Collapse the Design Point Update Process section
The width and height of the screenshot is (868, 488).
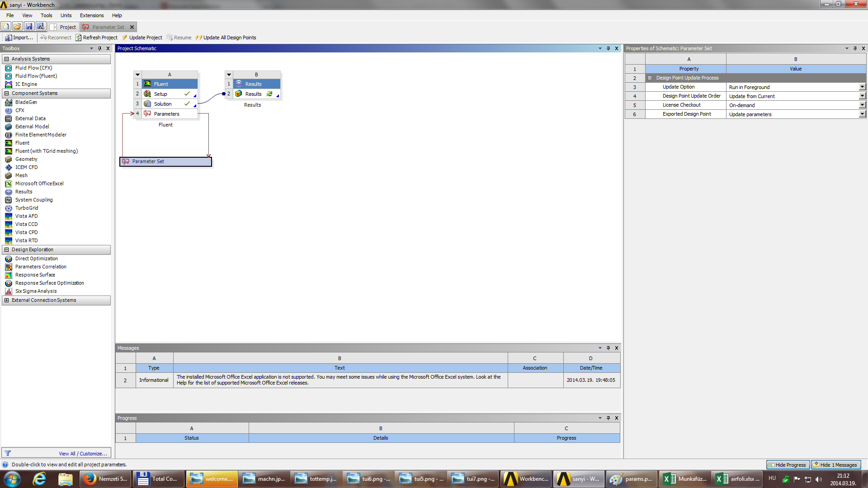(x=650, y=78)
